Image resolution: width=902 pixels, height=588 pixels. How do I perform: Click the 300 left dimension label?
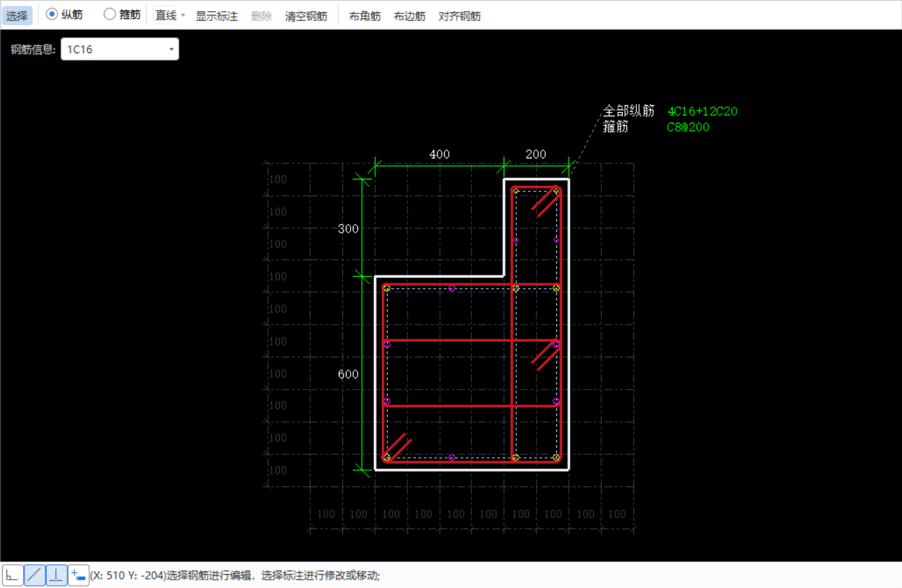pyautogui.click(x=349, y=228)
